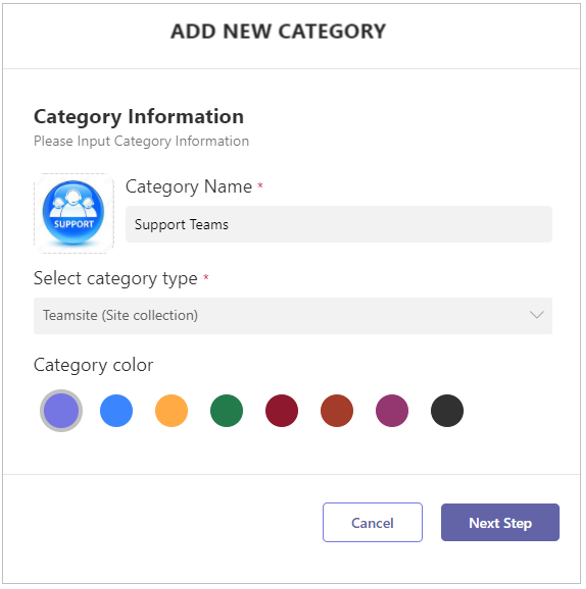The height and width of the screenshot is (589, 586).
Task: Choose the blue category color
Action: coord(116,411)
